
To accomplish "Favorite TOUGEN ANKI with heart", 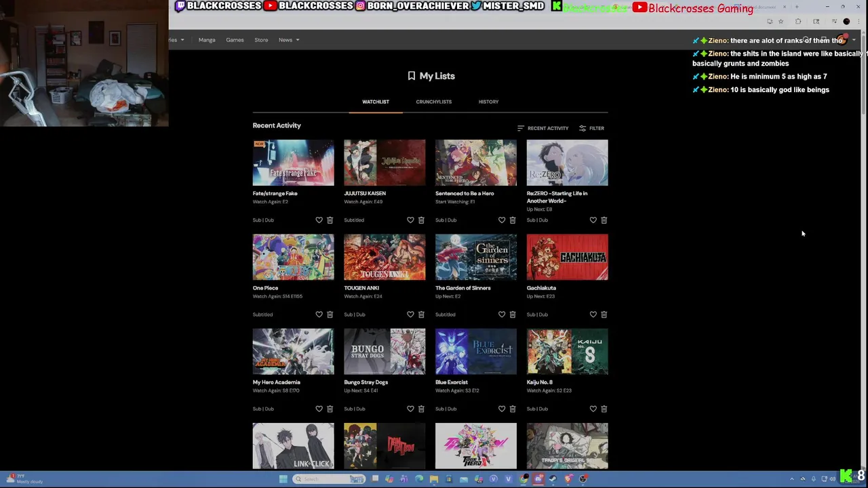I will tap(410, 314).
